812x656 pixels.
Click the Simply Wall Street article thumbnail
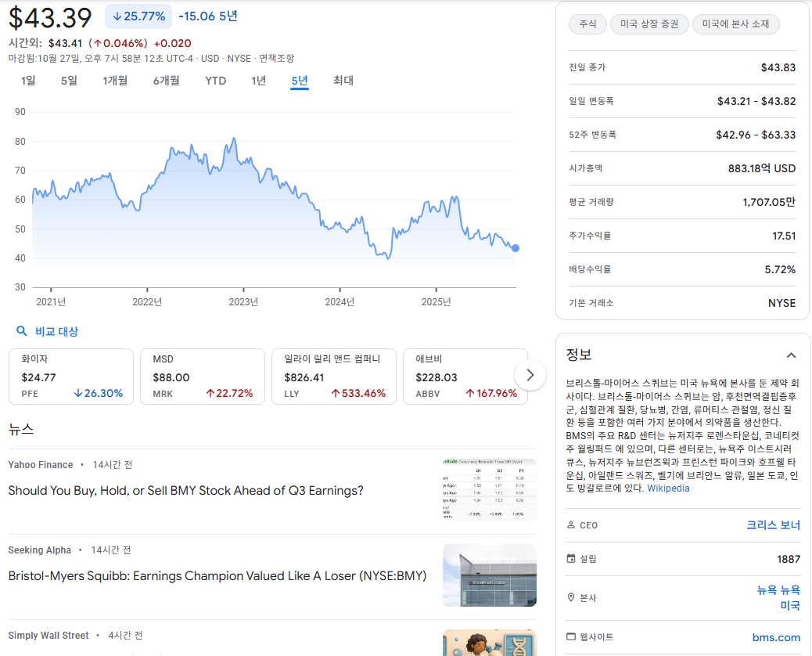coord(490,643)
